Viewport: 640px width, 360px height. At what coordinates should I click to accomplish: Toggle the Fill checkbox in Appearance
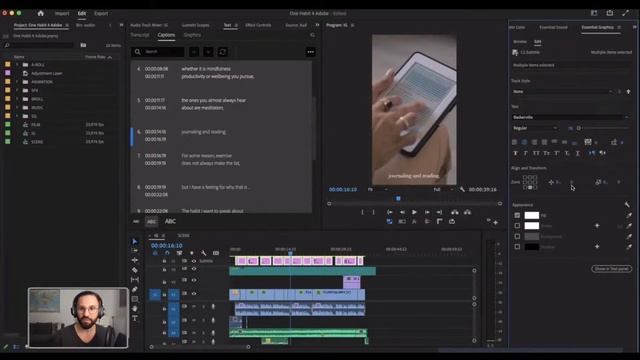[x=517, y=215]
